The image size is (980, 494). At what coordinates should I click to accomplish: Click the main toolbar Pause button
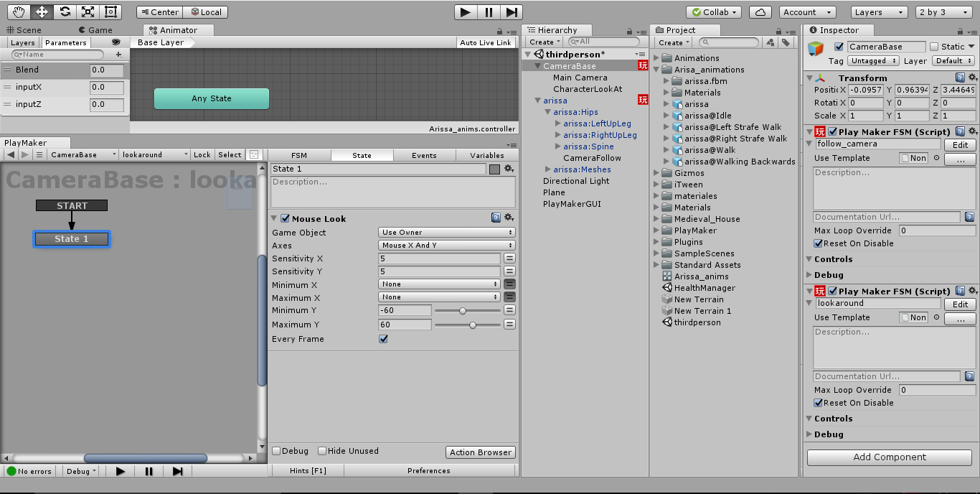click(489, 11)
